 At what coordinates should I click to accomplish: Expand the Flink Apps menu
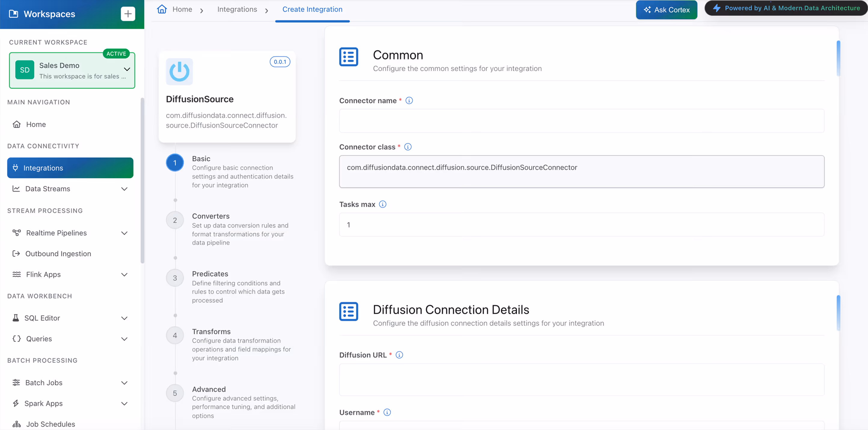[x=124, y=274]
